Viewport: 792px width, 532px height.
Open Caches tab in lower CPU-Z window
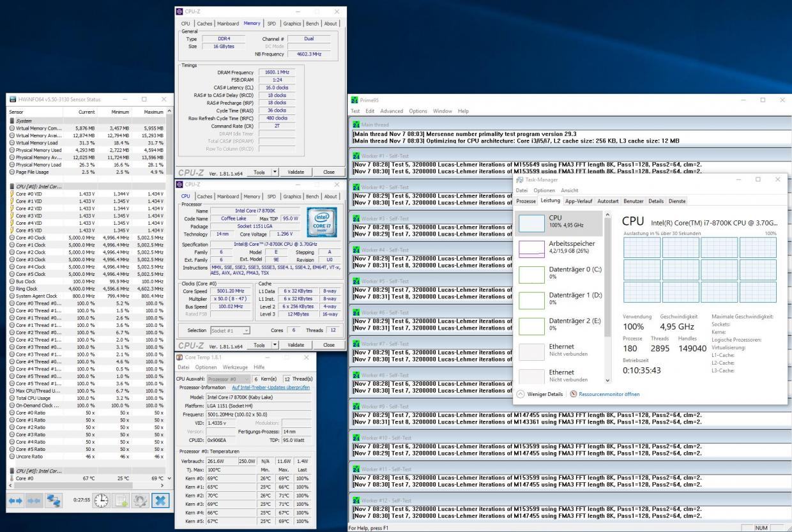[206, 196]
